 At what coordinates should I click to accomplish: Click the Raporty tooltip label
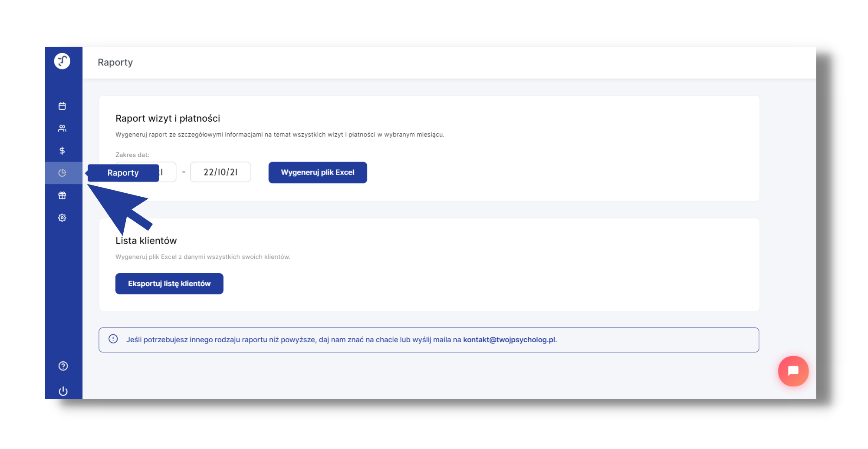pyautogui.click(x=123, y=173)
